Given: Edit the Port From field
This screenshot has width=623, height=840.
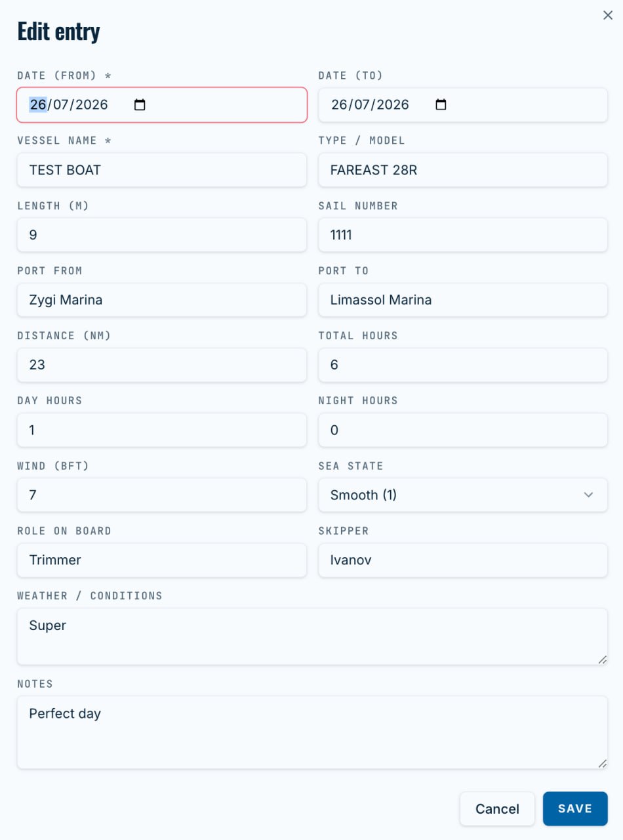Looking at the screenshot, I should pyautogui.click(x=162, y=300).
